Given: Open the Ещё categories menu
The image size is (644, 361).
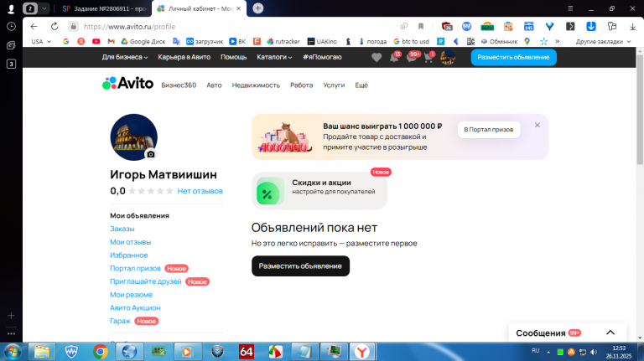Looking at the screenshot, I should (x=361, y=85).
